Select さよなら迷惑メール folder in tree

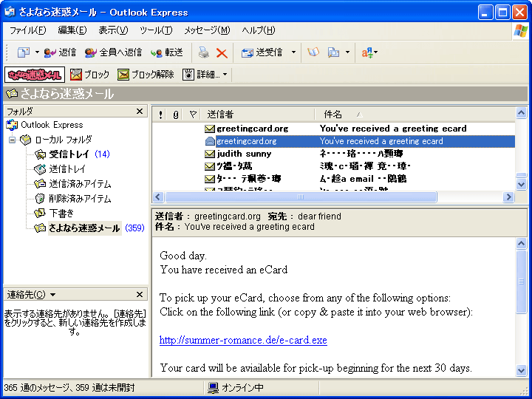coord(84,228)
